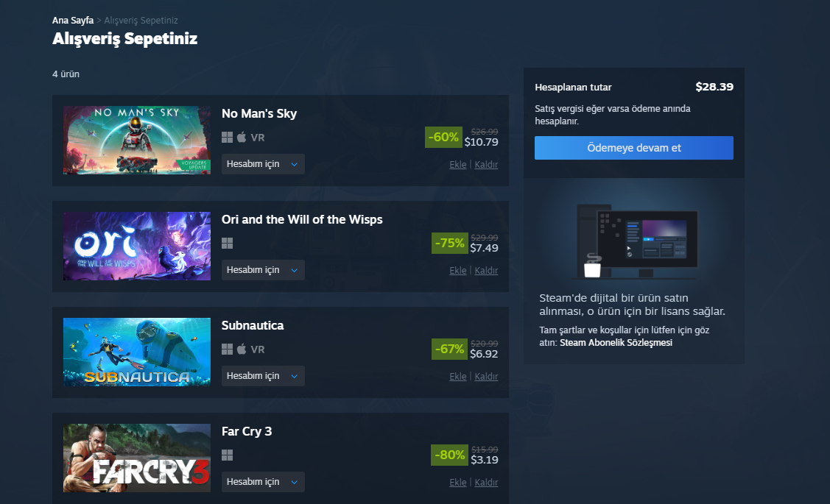Remove Far Cry 3 using its Kaldır link
Viewport: 830px width, 504px height.
click(x=486, y=483)
